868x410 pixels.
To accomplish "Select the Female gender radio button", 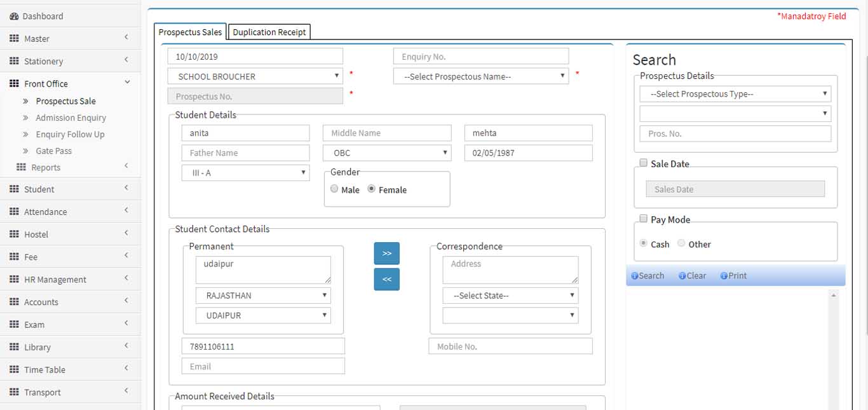I will (x=372, y=189).
